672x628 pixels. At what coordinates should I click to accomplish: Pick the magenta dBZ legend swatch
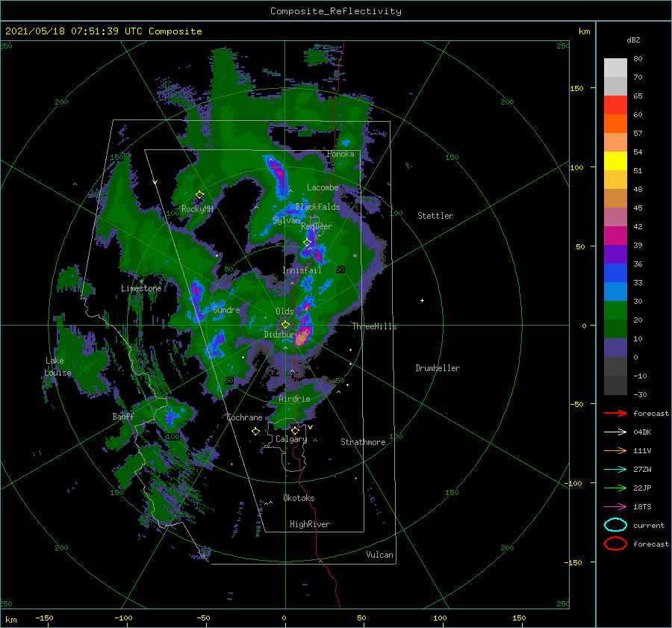click(x=615, y=235)
